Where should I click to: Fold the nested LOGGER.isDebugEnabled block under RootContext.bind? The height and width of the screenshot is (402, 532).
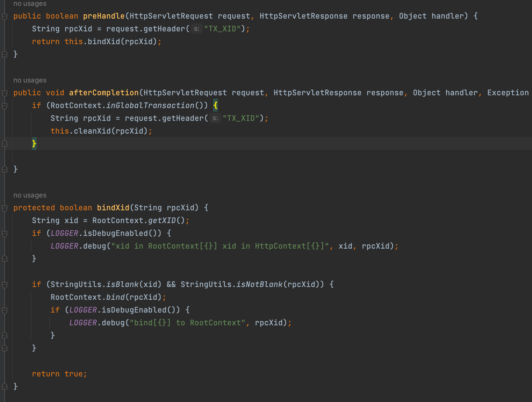click(5, 311)
